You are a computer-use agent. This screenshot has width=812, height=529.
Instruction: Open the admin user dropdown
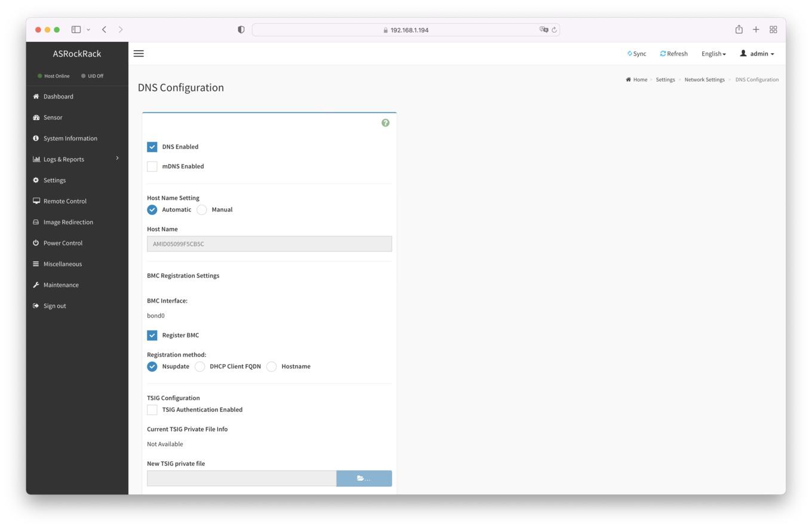click(757, 54)
